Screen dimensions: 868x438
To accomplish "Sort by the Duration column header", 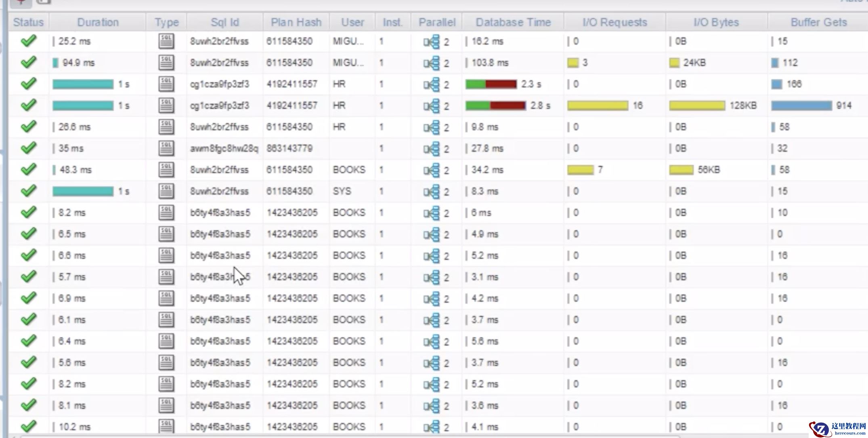I will [98, 22].
